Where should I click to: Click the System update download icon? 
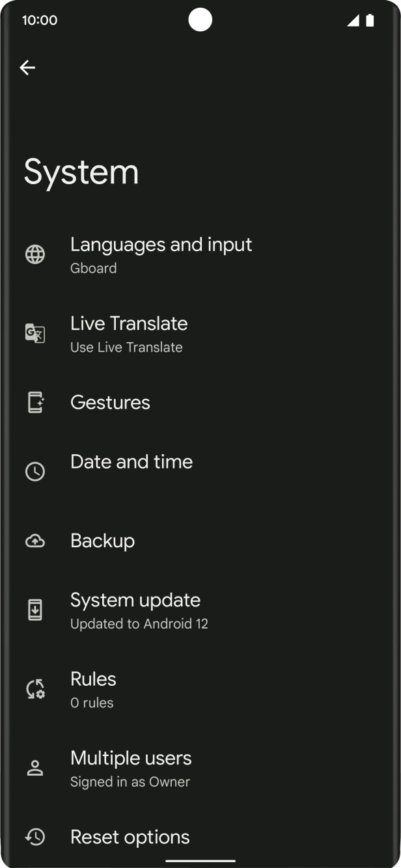point(35,610)
